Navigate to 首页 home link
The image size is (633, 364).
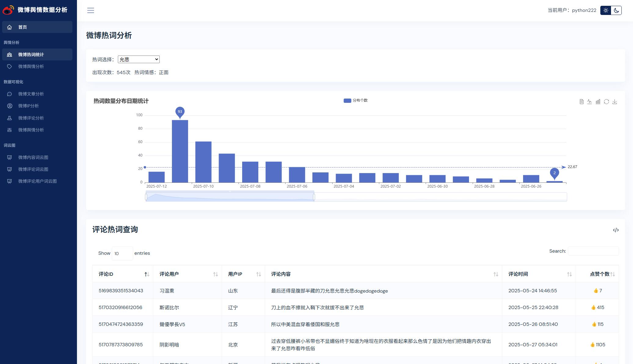tap(23, 27)
